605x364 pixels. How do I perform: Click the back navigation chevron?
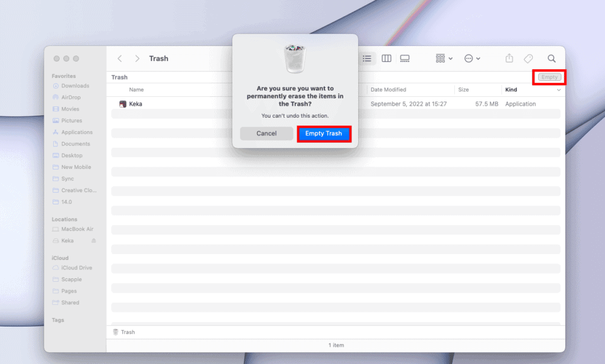pos(120,58)
